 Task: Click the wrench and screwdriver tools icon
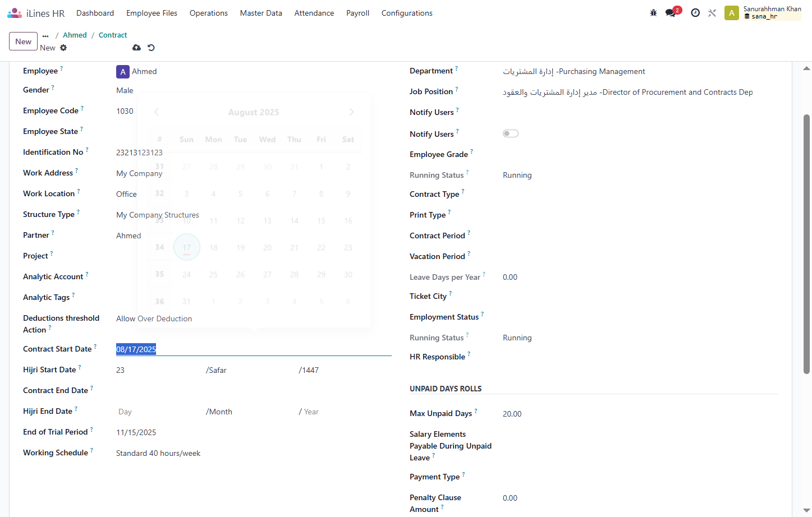point(712,13)
